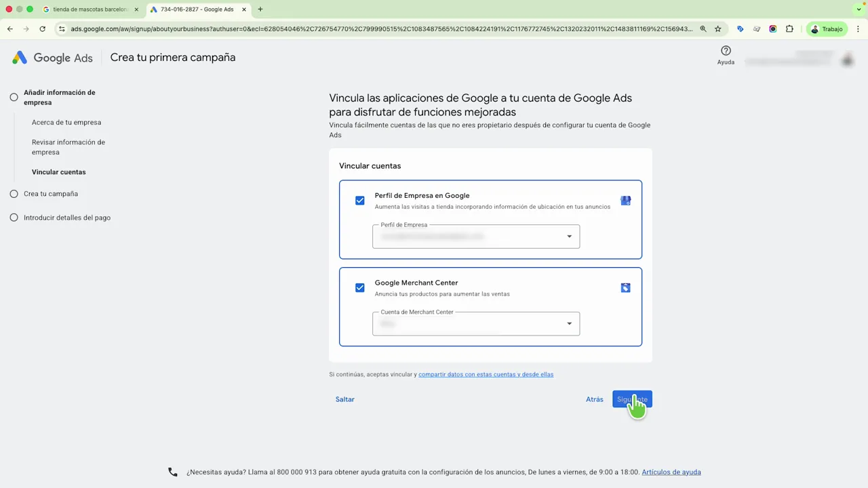Click the Siguiente button
This screenshot has width=868, height=488.
tap(632, 399)
